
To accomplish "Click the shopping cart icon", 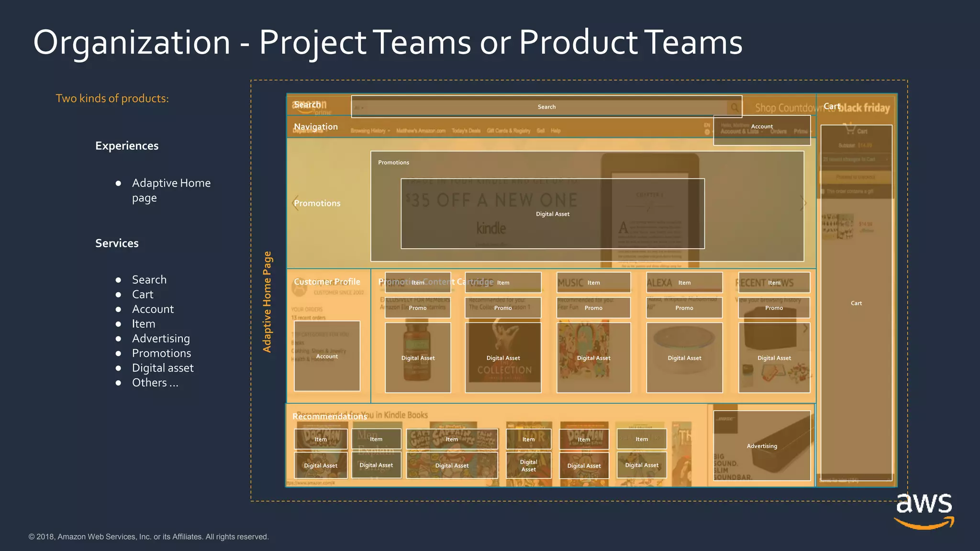I will tap(850, 129).
